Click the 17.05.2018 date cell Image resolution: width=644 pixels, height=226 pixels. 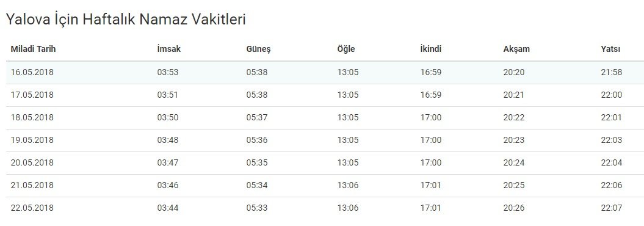tap(32, 95)
